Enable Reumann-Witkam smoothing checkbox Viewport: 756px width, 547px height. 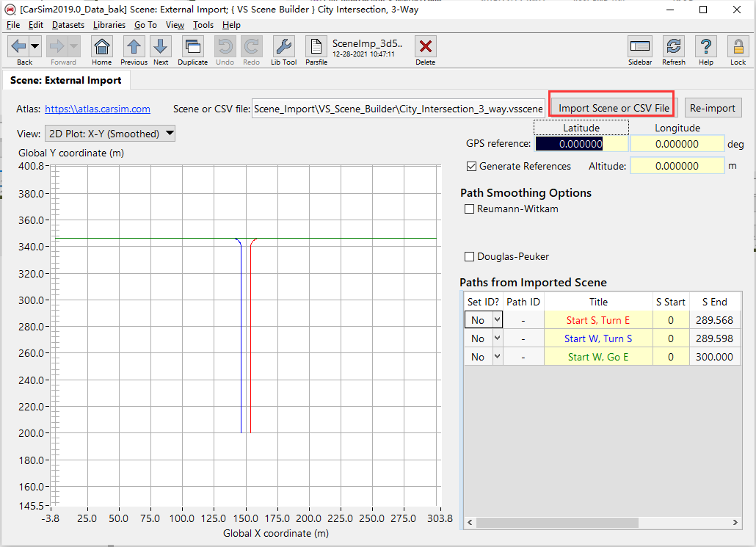coord(469,209)
